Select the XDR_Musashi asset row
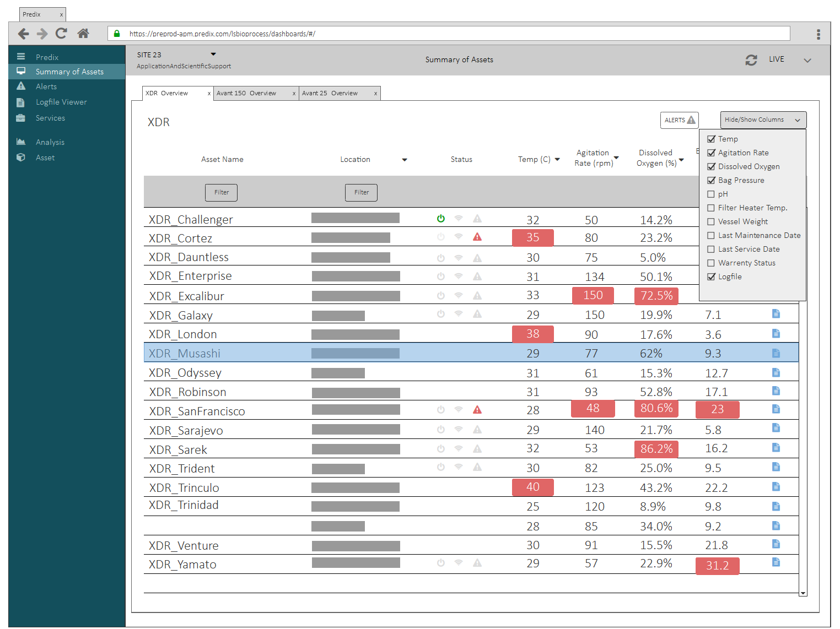Viewport: 840px width, 629px height. [x=471, y=353]
